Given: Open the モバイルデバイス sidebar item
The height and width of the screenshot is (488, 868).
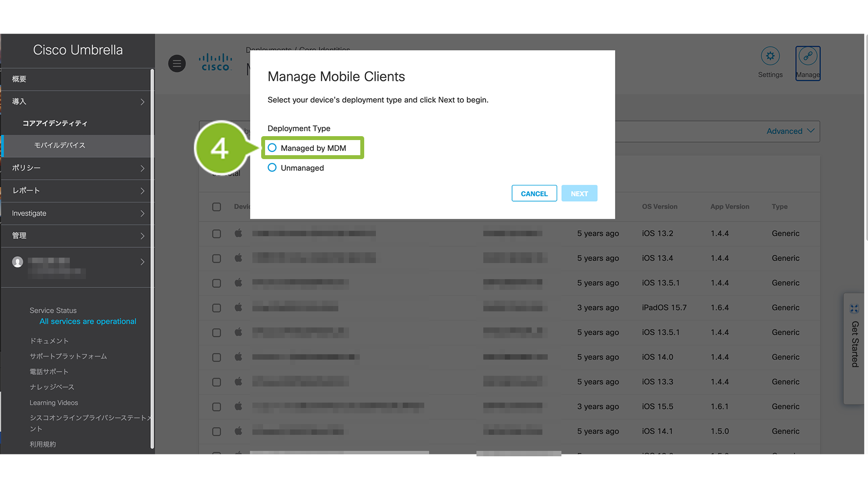Looking at the screenshot, I should pyautogui.click(x=60, y=145).
